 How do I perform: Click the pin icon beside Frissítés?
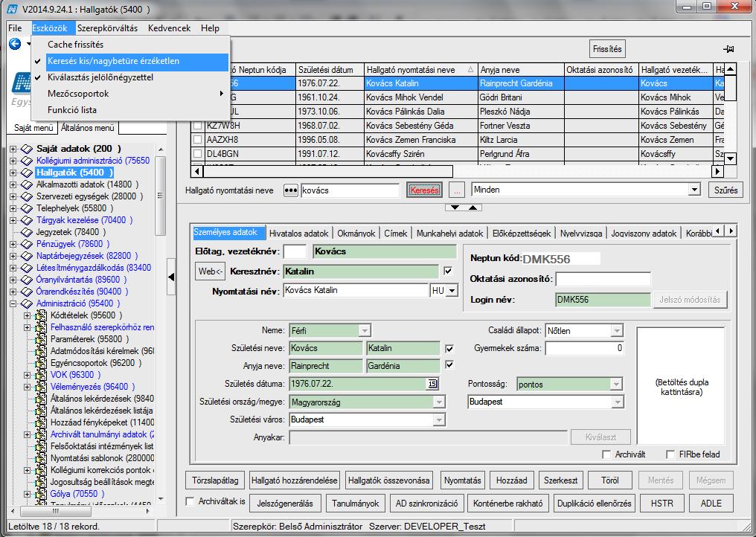[x=728, y=48]
